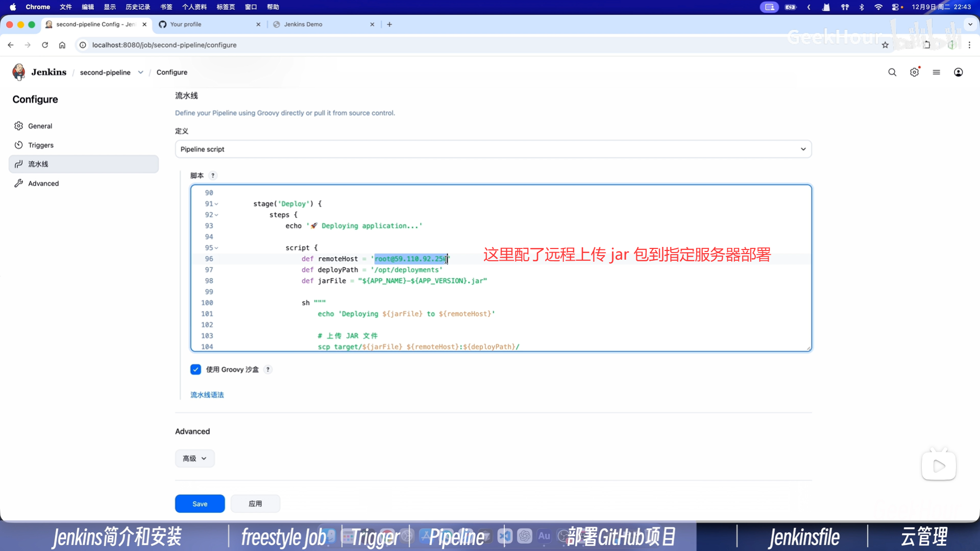Collapse the code fold arrow at line 91
The height and width of the screenshot is (551, 980).
point(216,204)
